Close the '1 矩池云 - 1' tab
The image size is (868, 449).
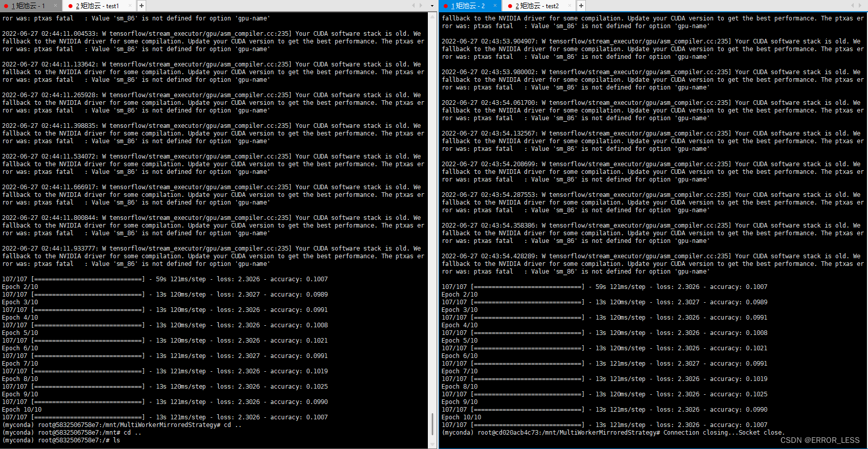click(x=56, y=6)
